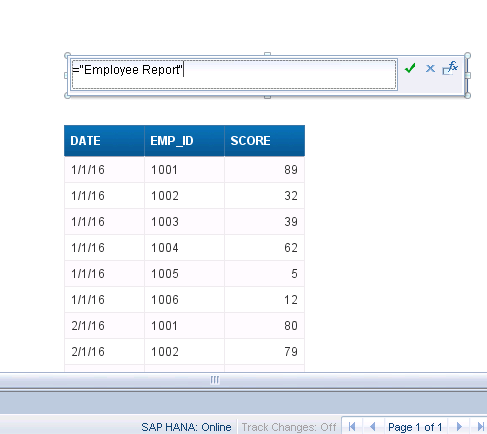Screen dimensions: 487x434
Task: Select the SCORE column header
Action: click(265, 141)
